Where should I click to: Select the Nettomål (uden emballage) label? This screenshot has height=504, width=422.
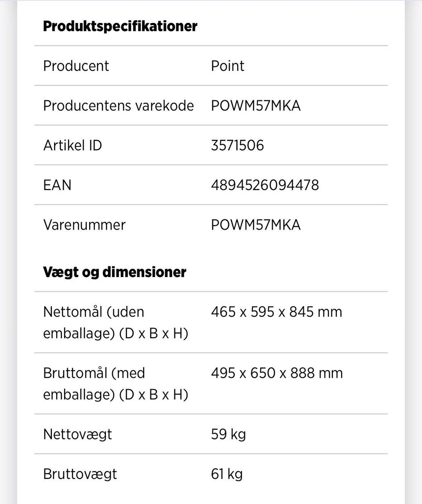pos(116,322)
